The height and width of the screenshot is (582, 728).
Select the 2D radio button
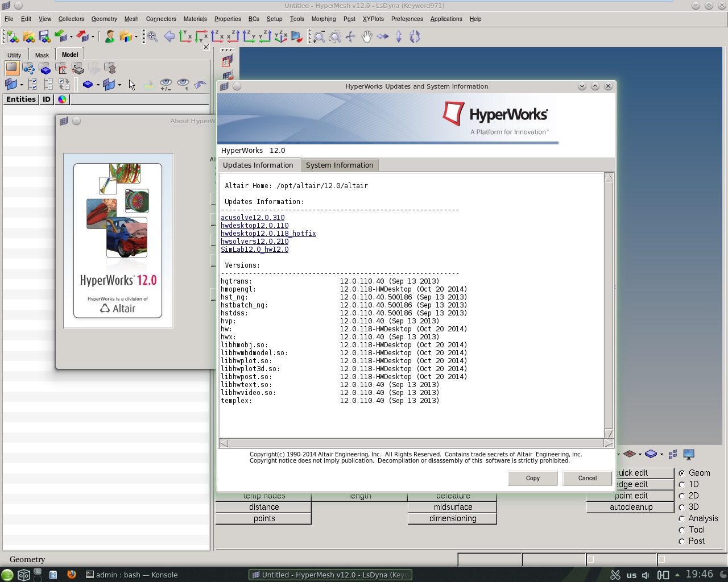pos(682,496)
